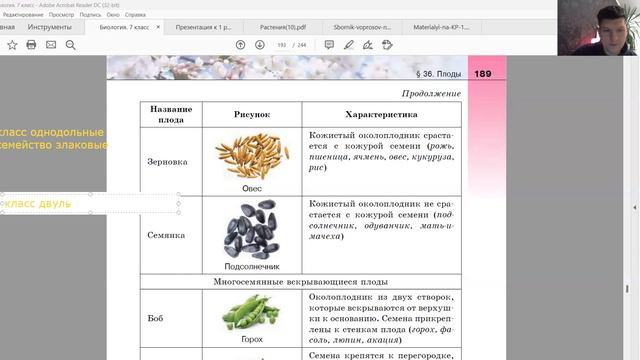Click the 'Овес' caption
Image resolution: width=640 pixels, height=360 pixels.
pyautogui.click(x=252, y=189)
